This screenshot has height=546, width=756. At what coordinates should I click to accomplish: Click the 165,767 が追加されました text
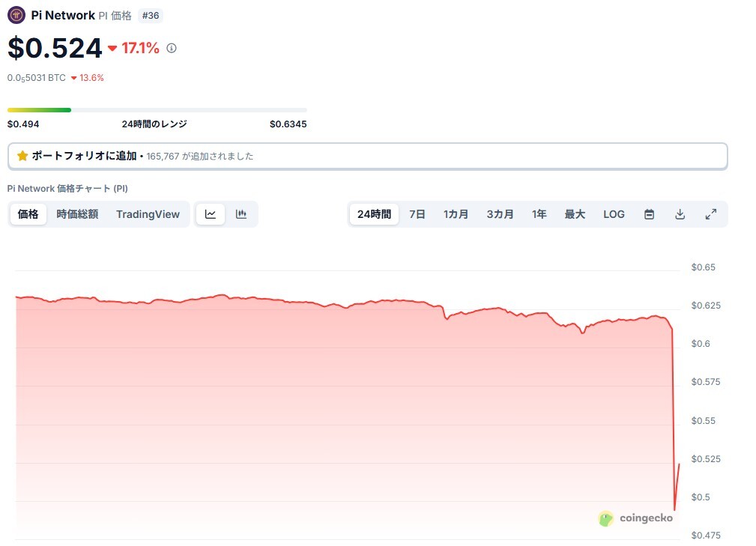tap(199, 156)
